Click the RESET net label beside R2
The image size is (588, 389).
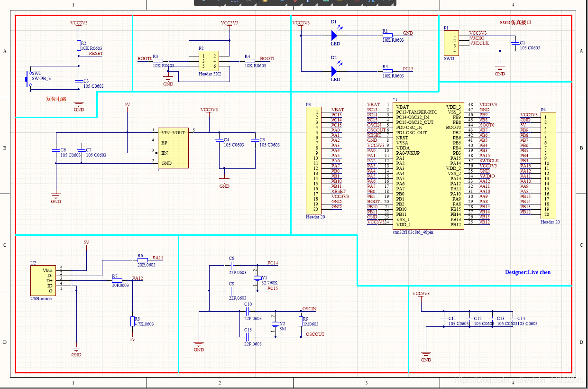96,54
